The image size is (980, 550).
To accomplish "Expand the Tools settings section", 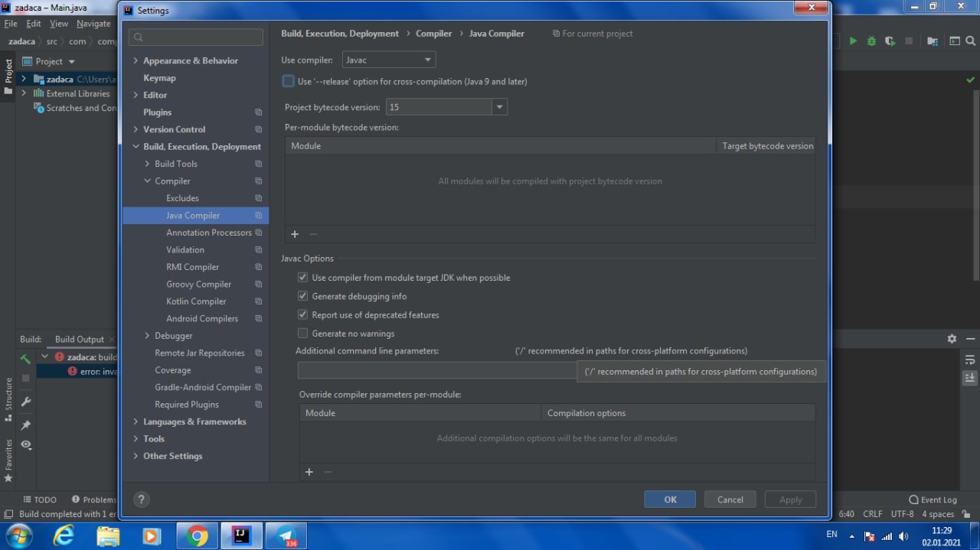I will [x=136, y=439].
